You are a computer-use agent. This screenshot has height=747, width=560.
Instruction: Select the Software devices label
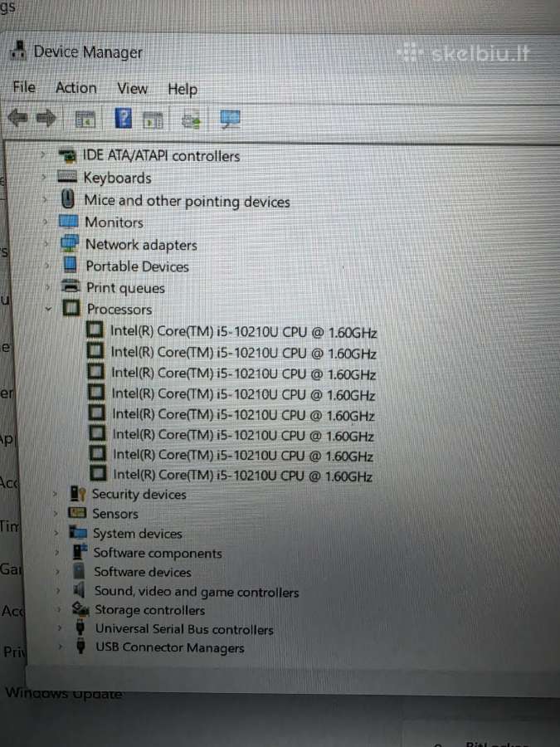pyautogui.click(x=143, y=572)
